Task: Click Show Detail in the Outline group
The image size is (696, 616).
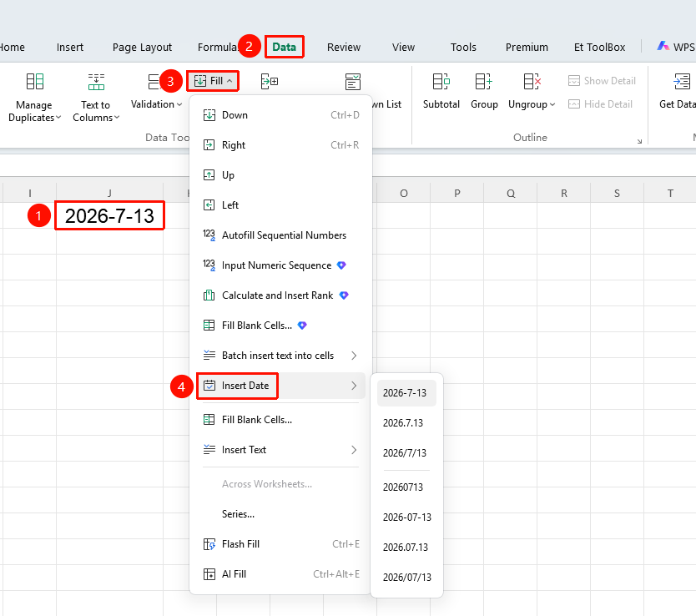Action: click(602, 81)
